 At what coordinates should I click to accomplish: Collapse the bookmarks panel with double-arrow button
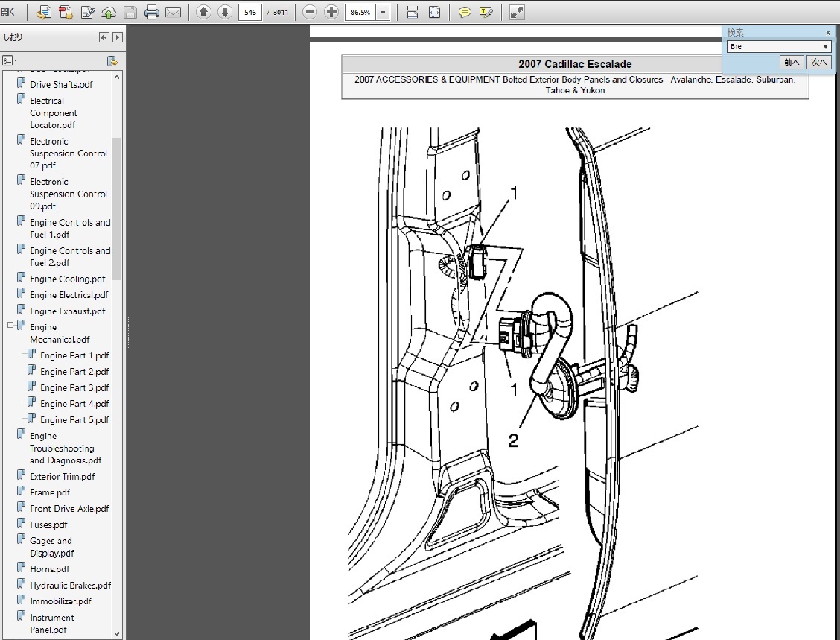coord(104,37)
